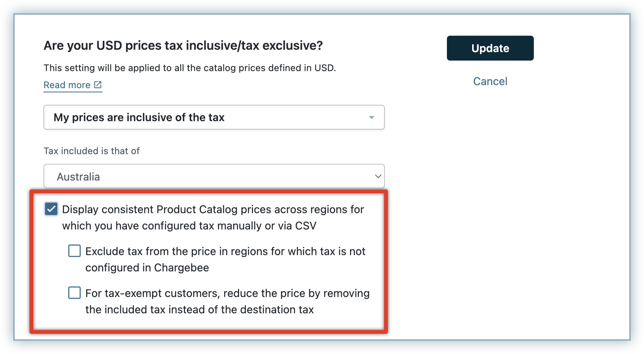
Task: Click 'configured in Chargebee' in the exclude-tax label
Action: [x=147, y=268]
